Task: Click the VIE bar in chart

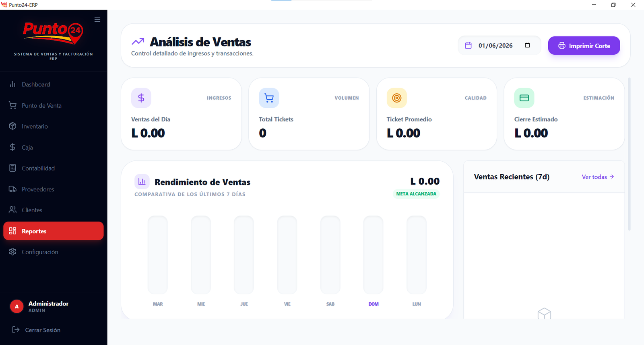Action: point(287,255)
